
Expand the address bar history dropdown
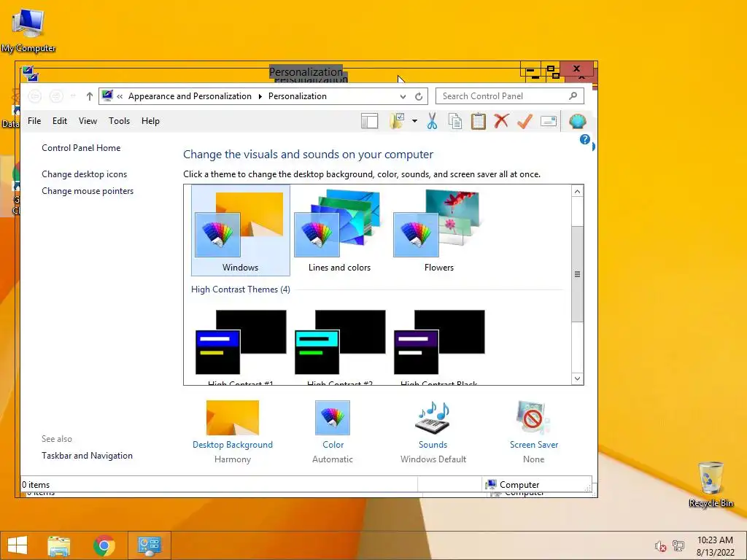[x=403, y=96]
